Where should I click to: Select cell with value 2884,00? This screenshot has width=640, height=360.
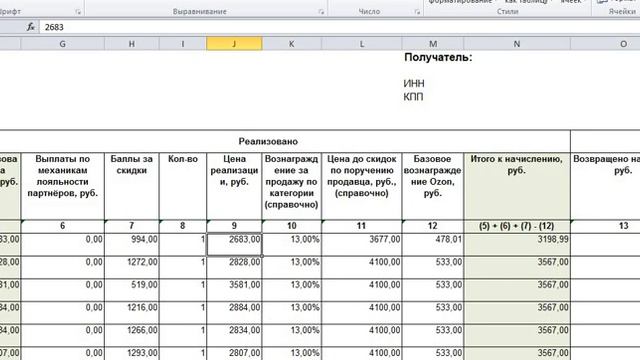tap(234, 313)
